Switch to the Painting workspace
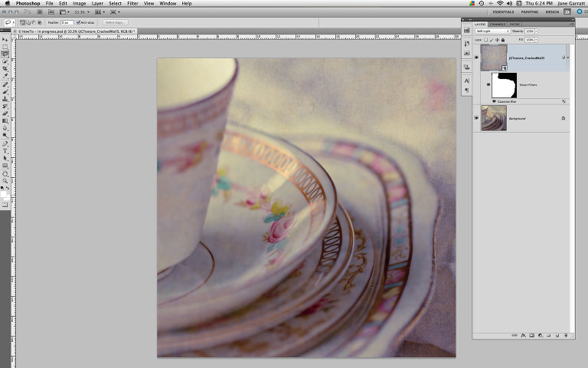Viewport: 588px width, 368px height. coord(530,12)
